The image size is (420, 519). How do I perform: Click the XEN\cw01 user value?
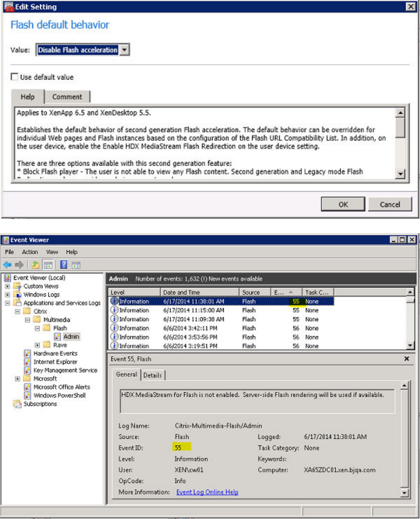(x=189, y=470)
